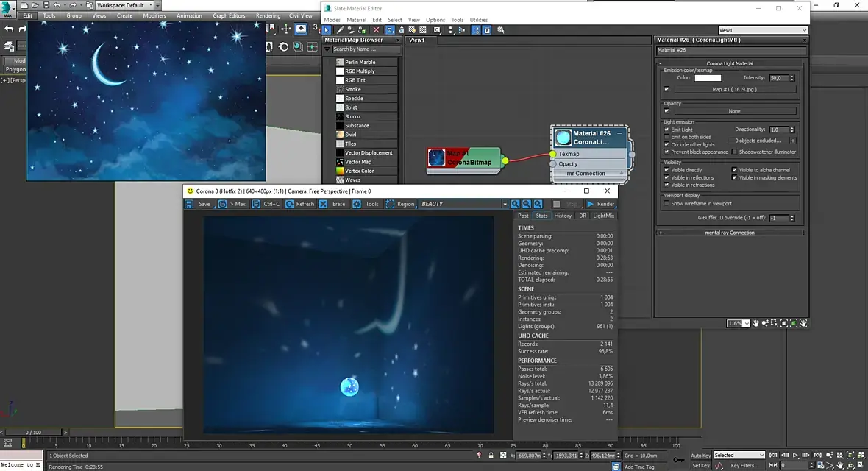Toggle the Emit Light checkbox
Viewport: 868px width, 471px height.
(666, 130)
